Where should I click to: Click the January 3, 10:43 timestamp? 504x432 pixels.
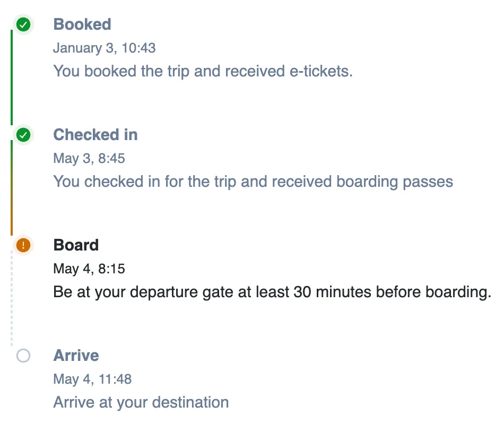(x=104, y=48)
